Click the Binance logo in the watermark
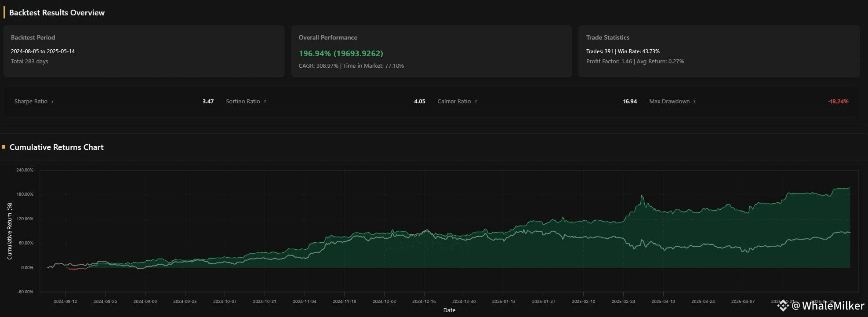Viewport: 868px width, 317px height. coord(783,305)
